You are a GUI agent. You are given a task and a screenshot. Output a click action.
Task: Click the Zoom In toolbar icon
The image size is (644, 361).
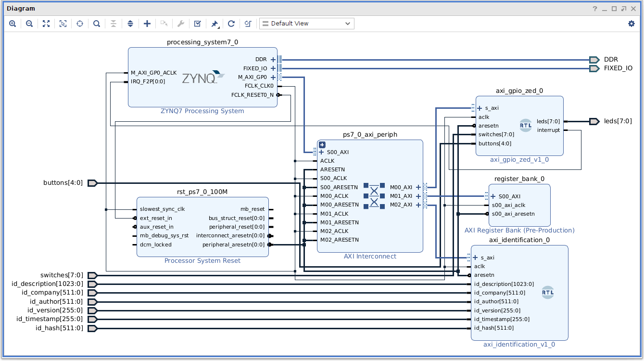point(13,24)
